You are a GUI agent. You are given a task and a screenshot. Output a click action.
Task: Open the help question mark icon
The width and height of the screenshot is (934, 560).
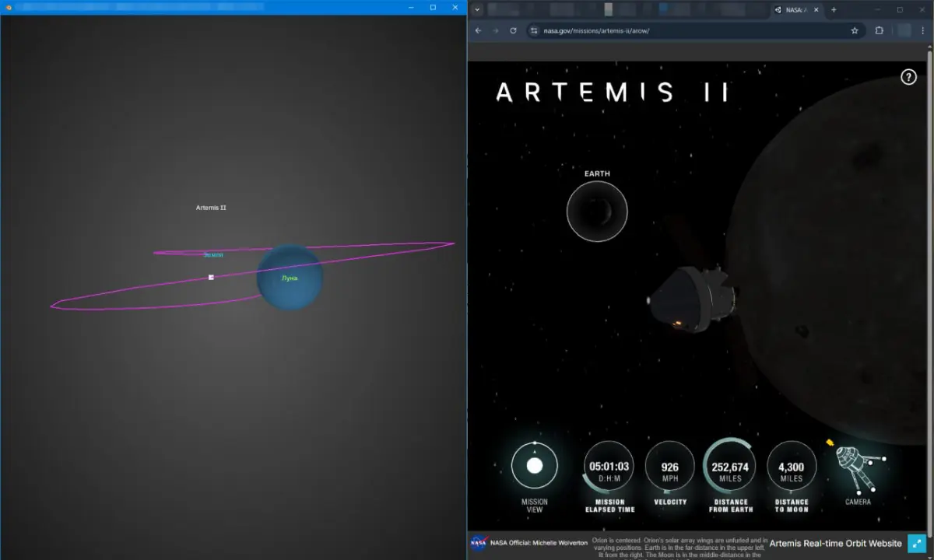click(x=908, y=77)
